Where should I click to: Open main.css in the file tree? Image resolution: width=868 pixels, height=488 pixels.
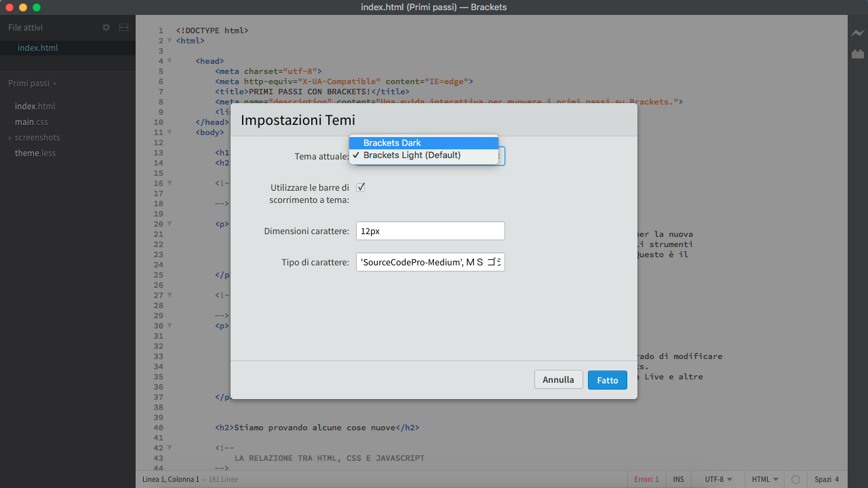click(x=31, y=122)
